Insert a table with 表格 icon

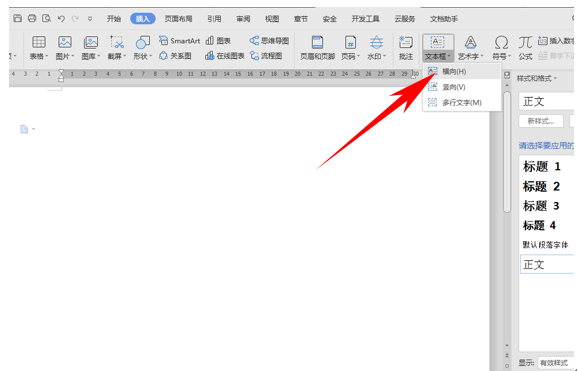click(x=39, y=42)
